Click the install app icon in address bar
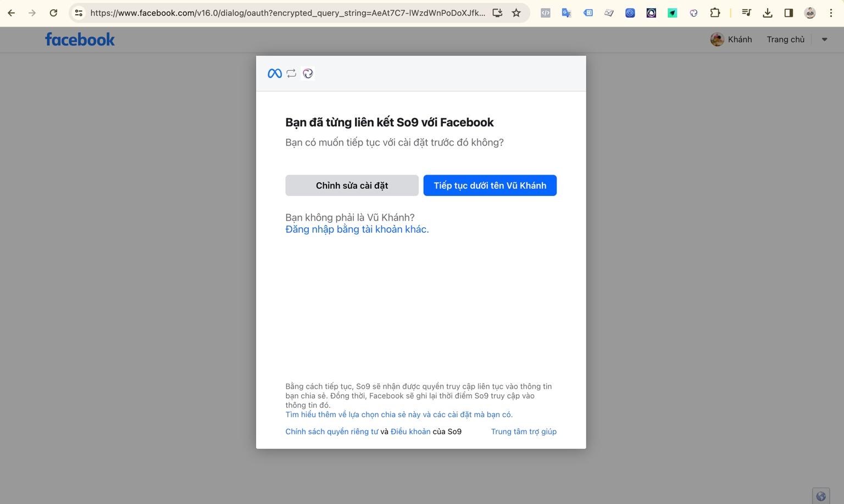The image size is (844, 504). click(x=497, y=13)
